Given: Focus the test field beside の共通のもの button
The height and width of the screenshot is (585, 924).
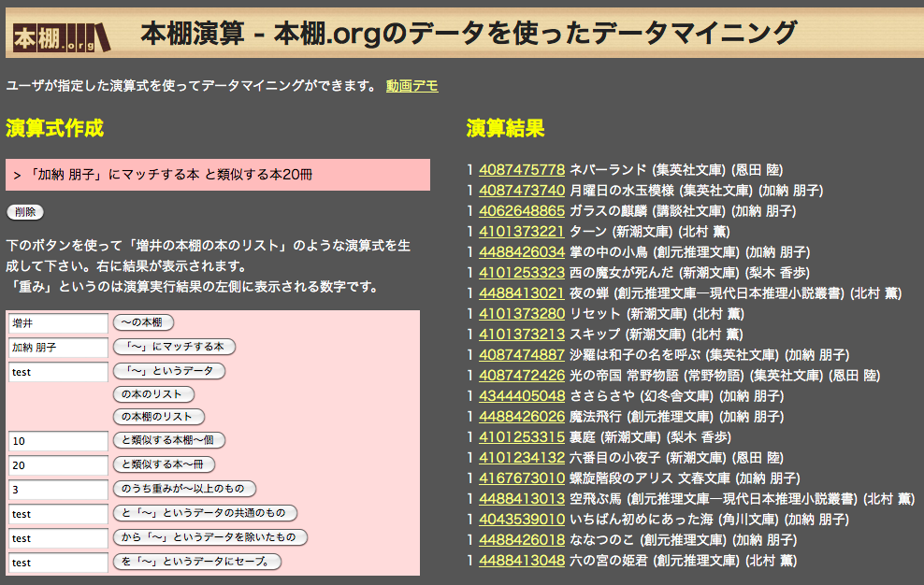Looking at the screenshot, I should [x=58, y=514].
